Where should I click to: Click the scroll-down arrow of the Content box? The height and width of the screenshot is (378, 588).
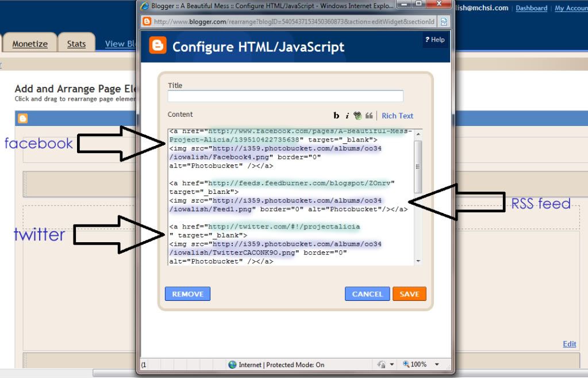click(x=418, y=261)
